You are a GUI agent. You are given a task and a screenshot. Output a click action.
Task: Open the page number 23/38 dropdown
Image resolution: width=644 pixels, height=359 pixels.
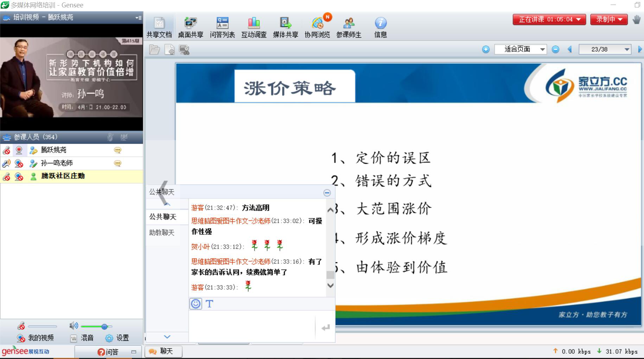[627, 50]
